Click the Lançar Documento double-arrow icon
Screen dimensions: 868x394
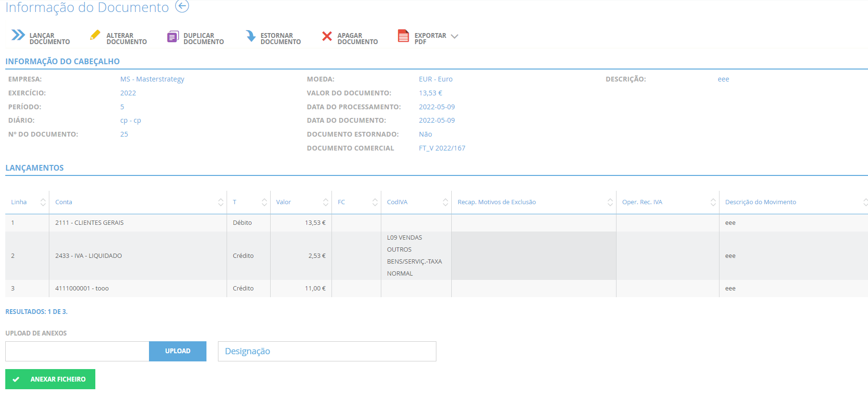pyautogui.click(x=18, y=35)
